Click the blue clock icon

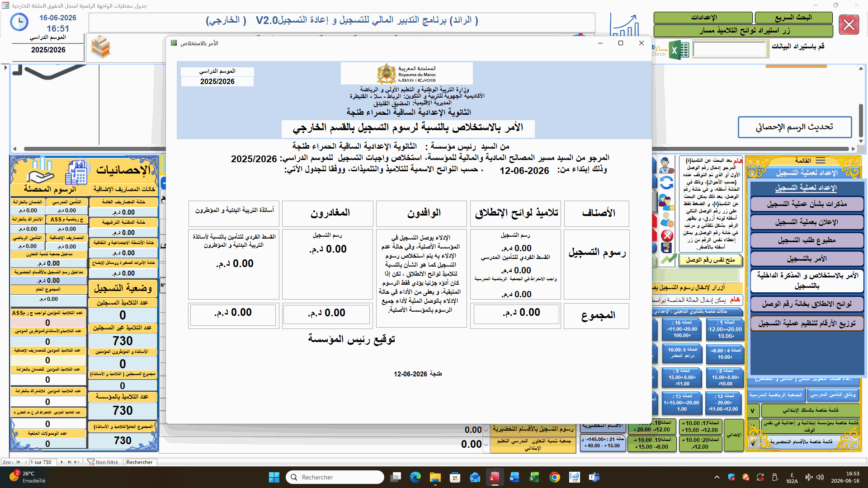[x=19, y=22]
